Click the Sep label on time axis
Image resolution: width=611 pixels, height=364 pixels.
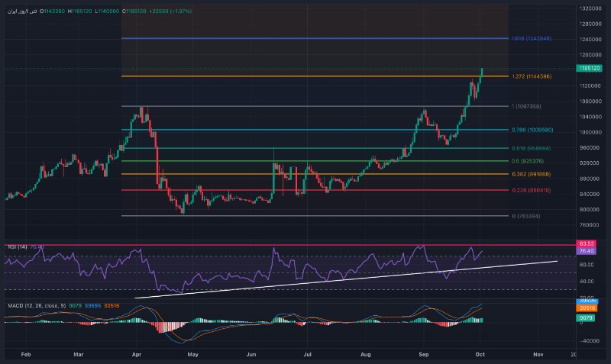[x=424, y=355]
